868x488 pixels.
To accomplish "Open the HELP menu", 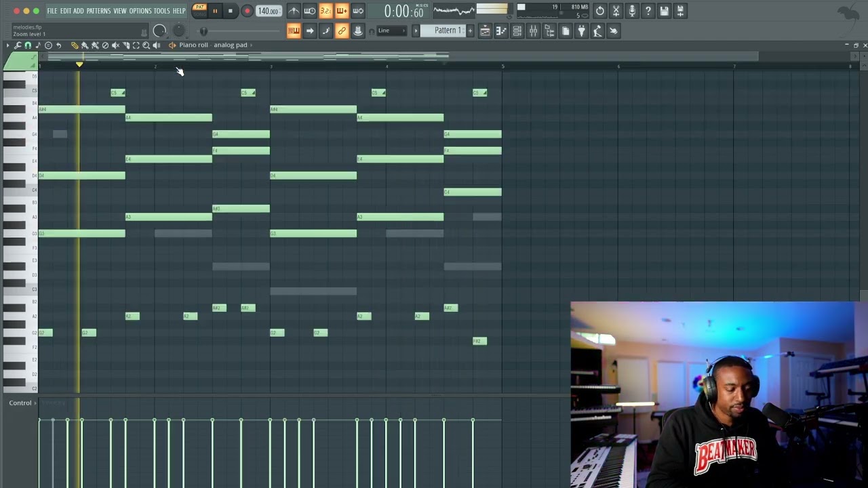I will click(179, 11).
